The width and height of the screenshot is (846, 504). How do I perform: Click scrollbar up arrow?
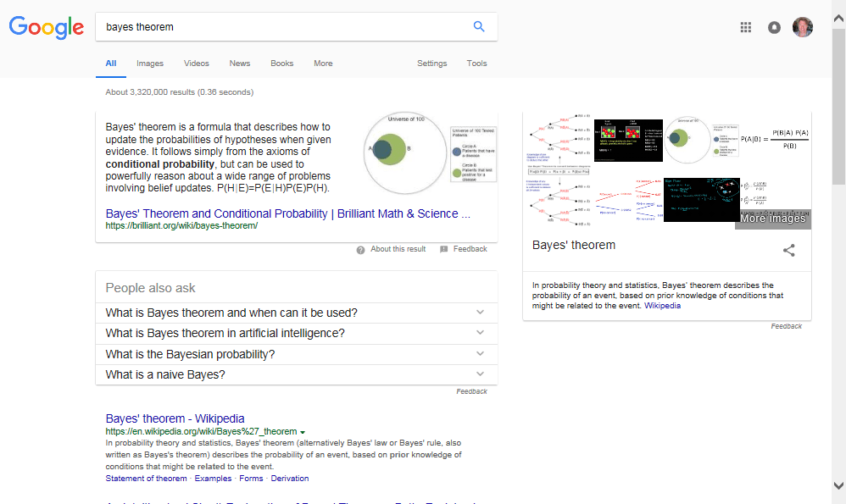tap(838, 19)
